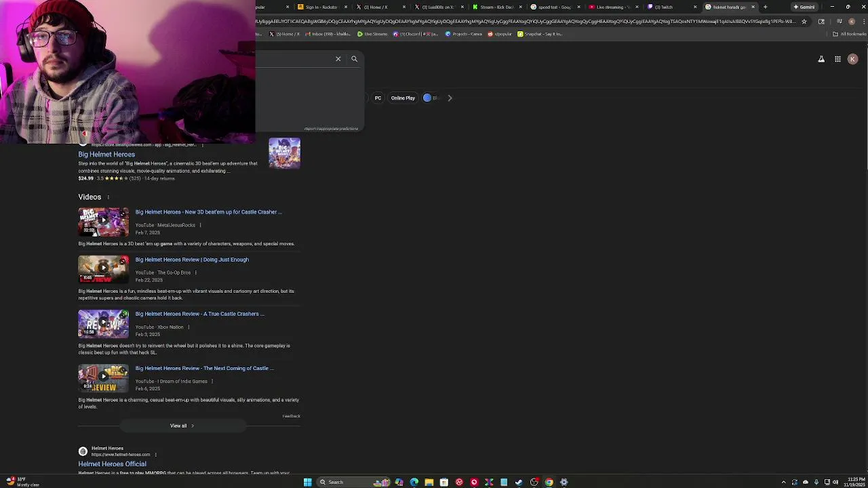
Task: Open 'The Next Coming of Castle' review link
Action: pyautogui.click(x=204, y=368)
